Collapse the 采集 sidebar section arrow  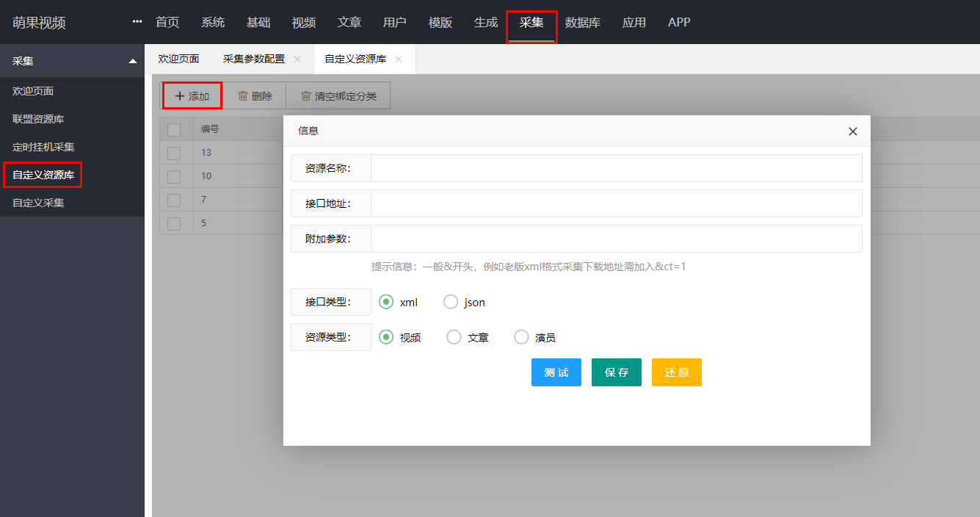pos(133,61)
